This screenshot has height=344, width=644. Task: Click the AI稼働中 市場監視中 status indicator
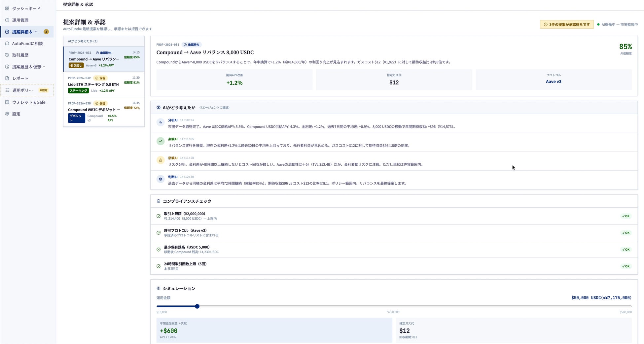[617, 24]
